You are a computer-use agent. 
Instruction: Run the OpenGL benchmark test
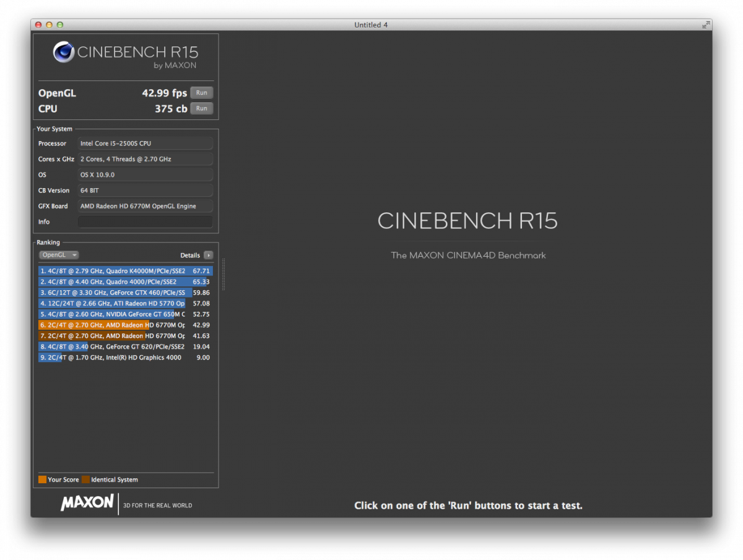[202, 93]
